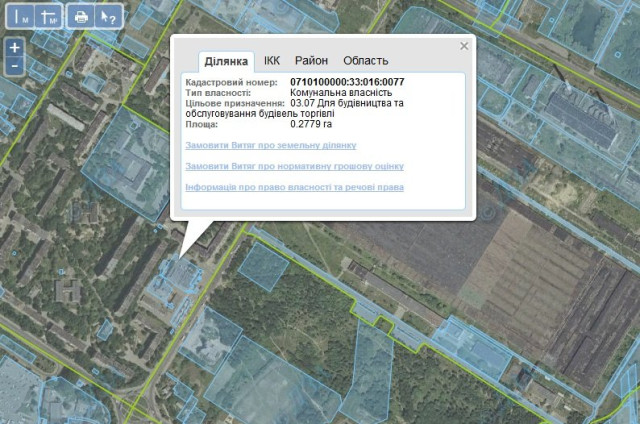Screen dimensions: 640x424
Task: Select the distance measurement tool
Action: [18, 16]
